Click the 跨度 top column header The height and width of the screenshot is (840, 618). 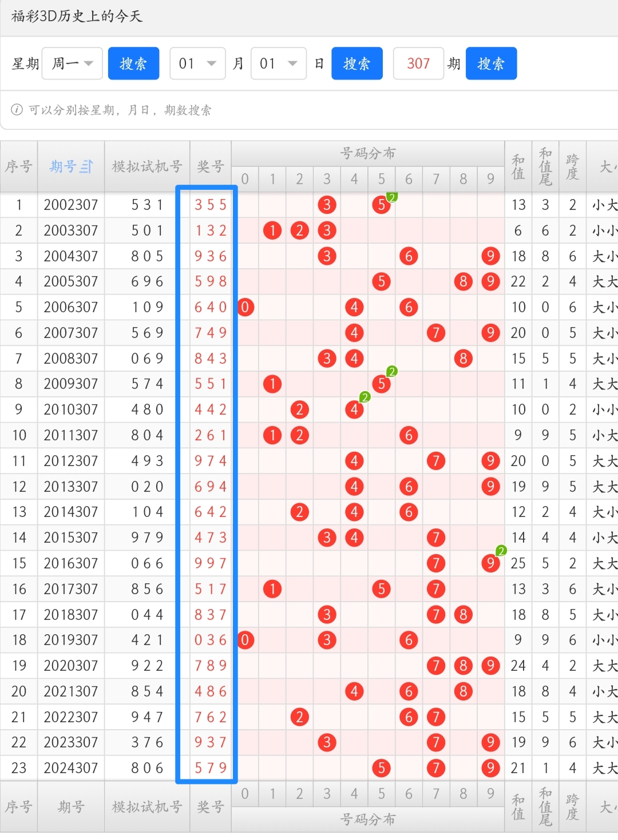572,166
